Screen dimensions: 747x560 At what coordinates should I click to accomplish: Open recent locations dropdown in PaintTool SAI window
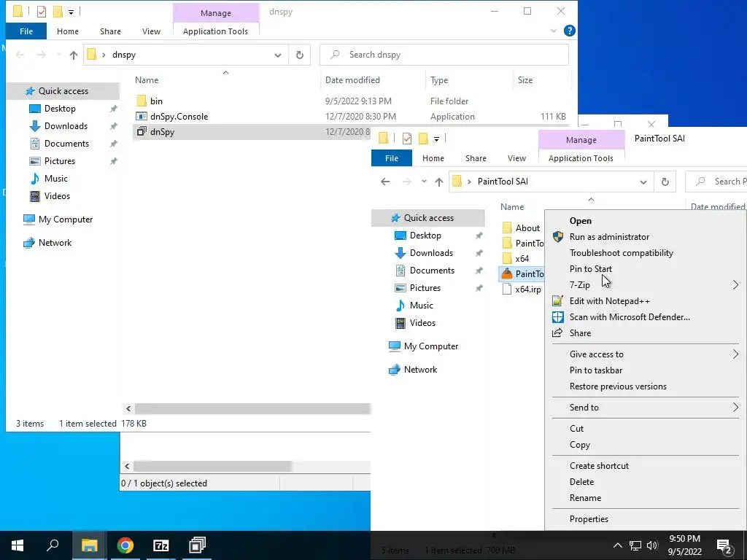coord(424,182)
